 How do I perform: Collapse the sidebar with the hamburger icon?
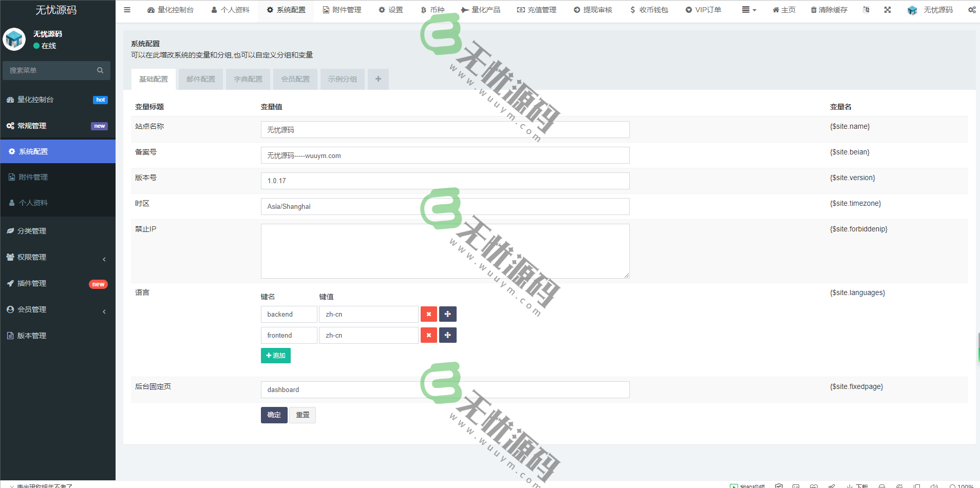[127, 9]
